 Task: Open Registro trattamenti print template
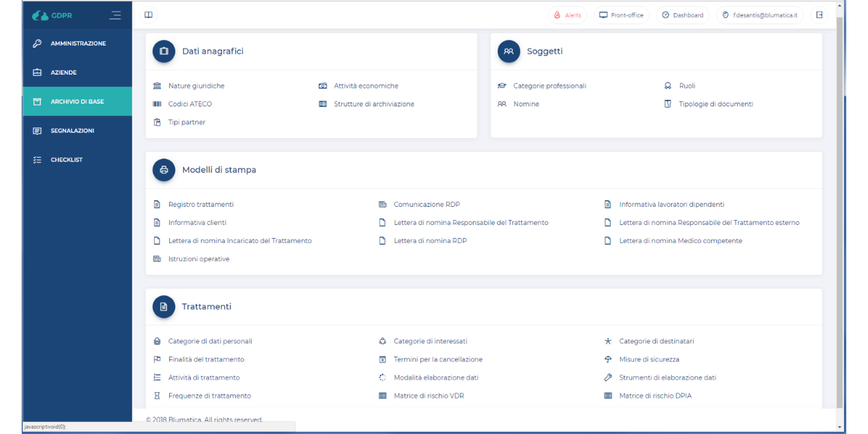pyautogui.click(x=200, y=205)
